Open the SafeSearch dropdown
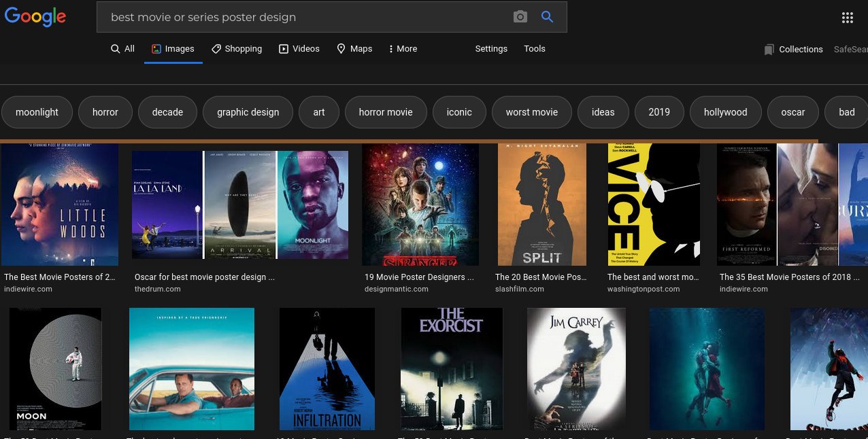This screenshot has width=868, height=439. pyautogui.click(x=850, y=50)
